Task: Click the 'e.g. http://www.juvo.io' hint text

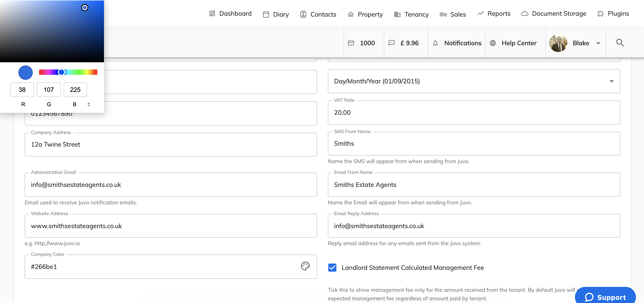Action: pos(52,243)
